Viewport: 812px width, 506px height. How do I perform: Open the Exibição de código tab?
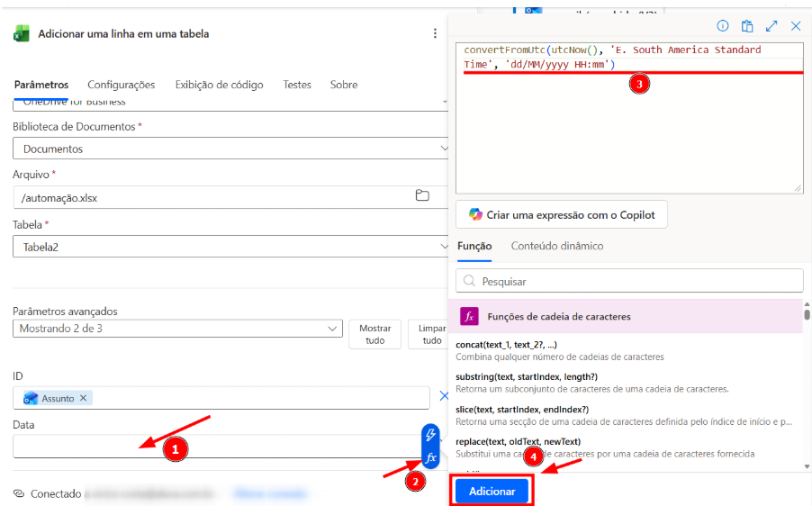coord(219,85)
